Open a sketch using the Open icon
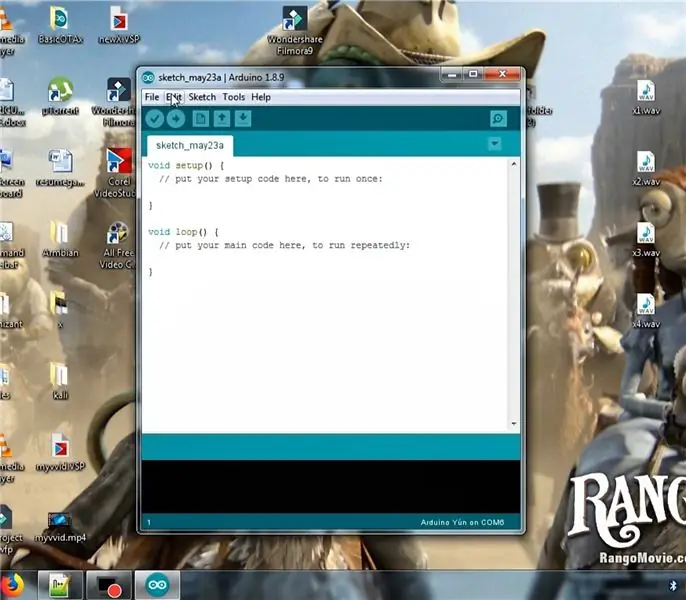Screen dimensions: 686x600 (x=222, y=119)
